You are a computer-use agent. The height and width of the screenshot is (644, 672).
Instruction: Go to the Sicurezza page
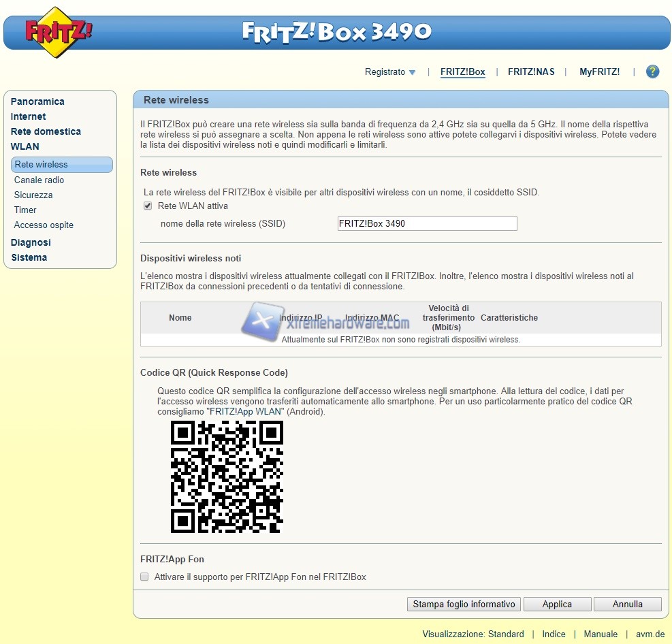[33, 195]
